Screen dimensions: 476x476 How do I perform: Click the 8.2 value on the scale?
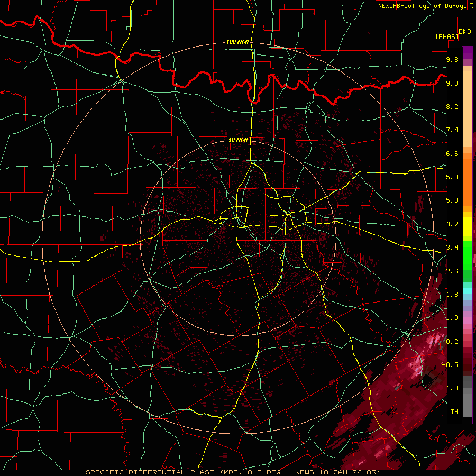point(452,106)
